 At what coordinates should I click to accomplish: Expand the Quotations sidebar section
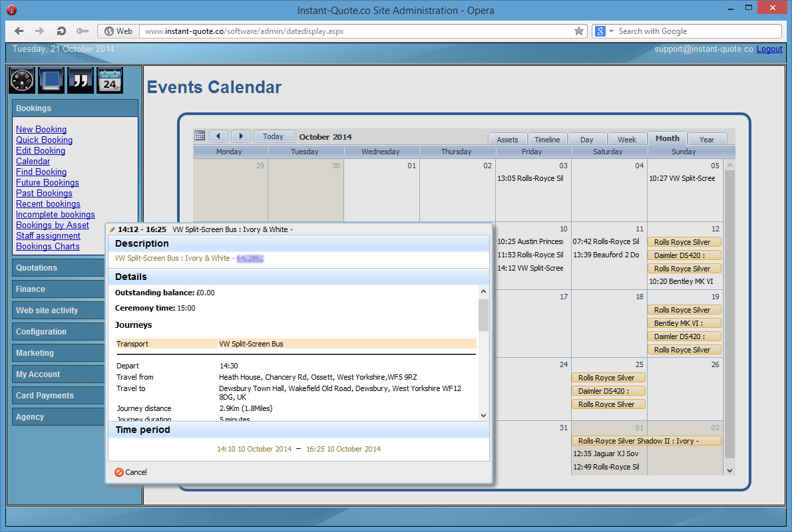point(75,268)
